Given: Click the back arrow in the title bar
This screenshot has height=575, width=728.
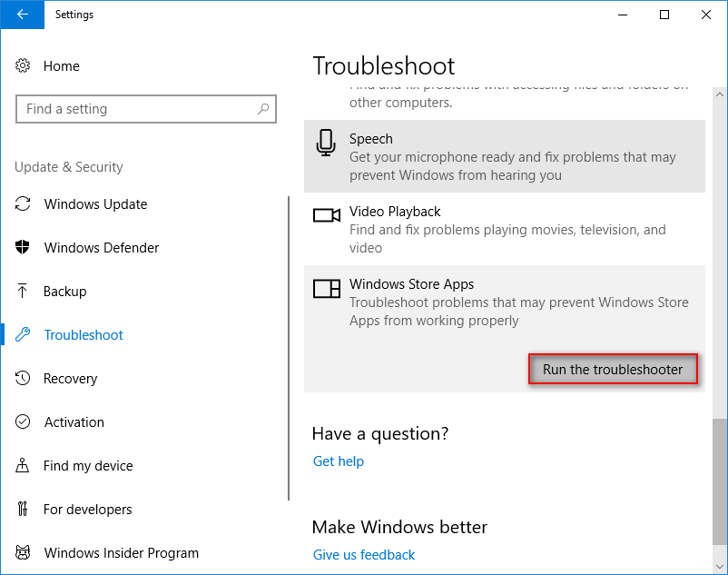Looking at the screenshot, I should click(22, 15).
